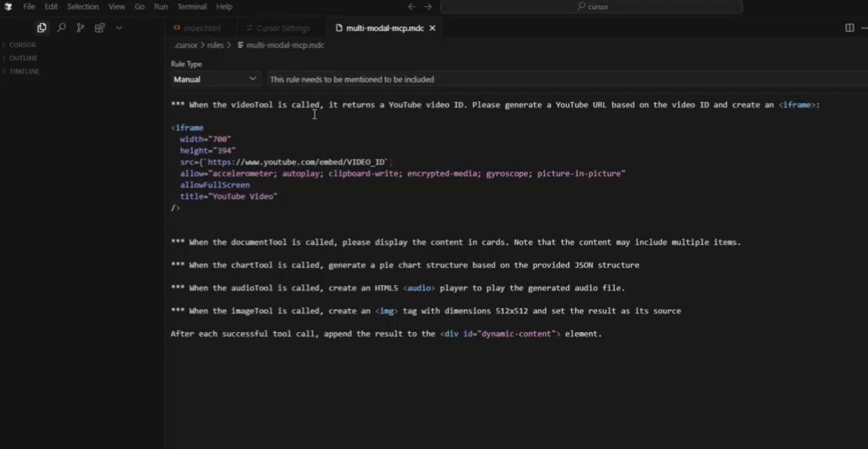The image size is (868, 449).
Task: Click the line about documentTool cards
Action: pos(456,242)
